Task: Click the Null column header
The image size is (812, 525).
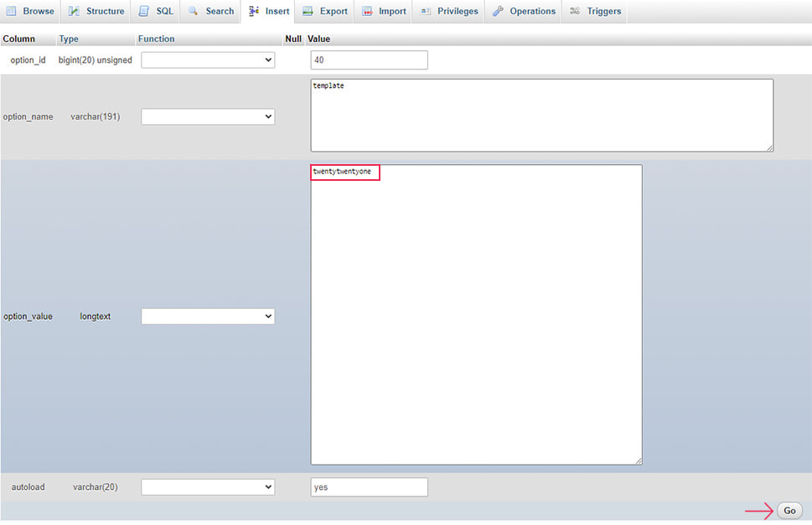Action: (x=293, y=39)
